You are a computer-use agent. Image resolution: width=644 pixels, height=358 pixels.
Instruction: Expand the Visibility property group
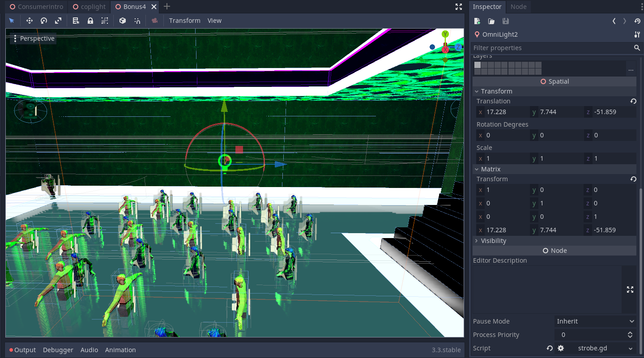click(x=554, y=241)
